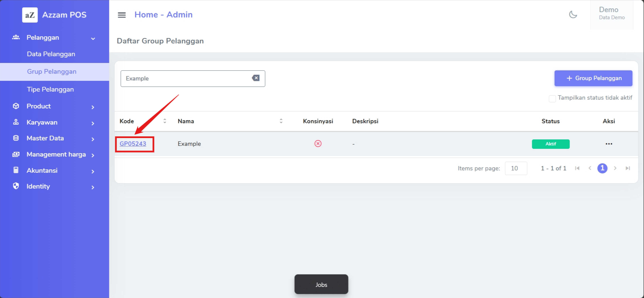Expand the Master Data sidebar menu
The image size is (644, 298).
click(93, 139)
